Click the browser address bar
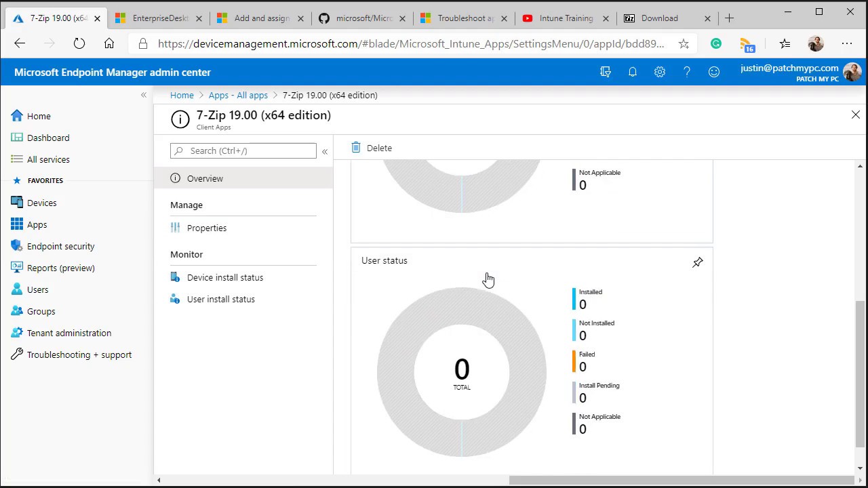 pyautogui.click(x=411, y=43)
